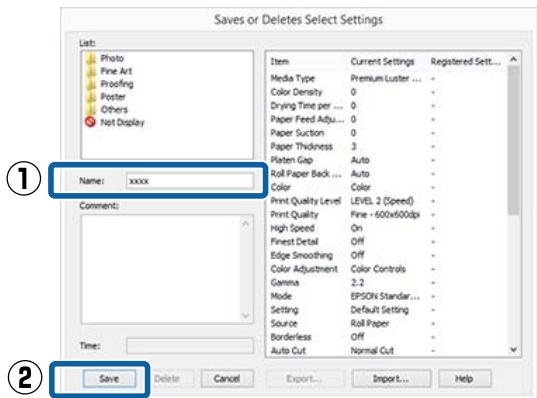Open Help for this dialog

pyautogui.click(x=465, y=379)
